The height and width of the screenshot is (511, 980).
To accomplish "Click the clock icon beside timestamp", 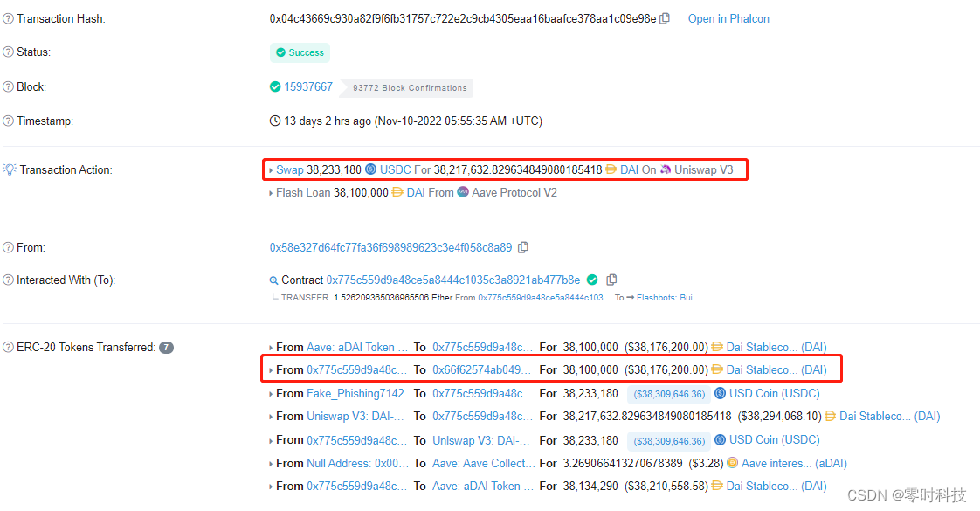I will pos(275,121).
